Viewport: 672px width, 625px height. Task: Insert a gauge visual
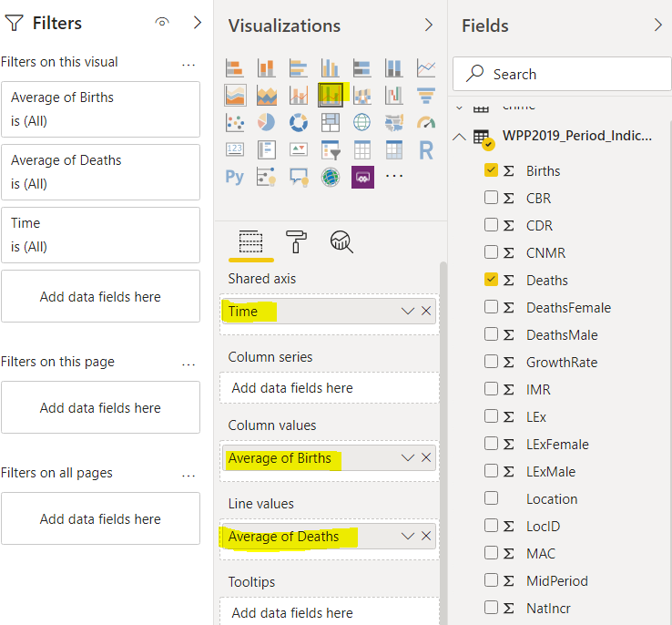tap(425, 122)
